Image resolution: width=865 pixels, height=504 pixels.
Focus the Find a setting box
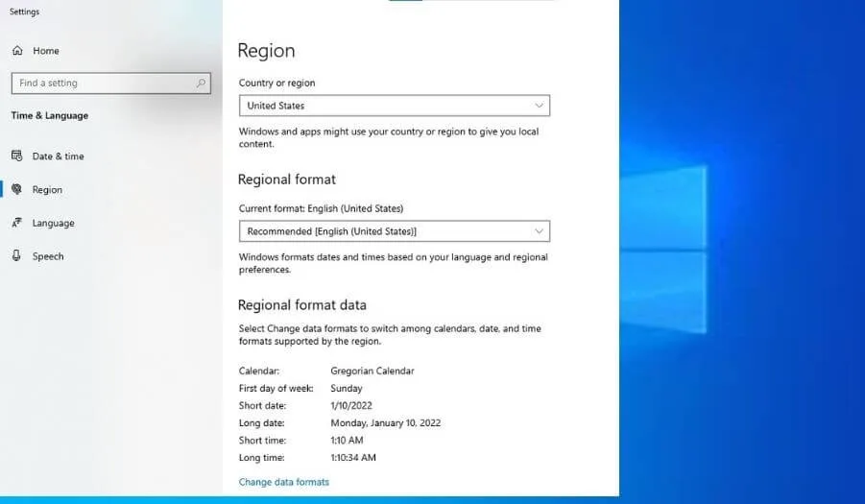tap(110, 84)
